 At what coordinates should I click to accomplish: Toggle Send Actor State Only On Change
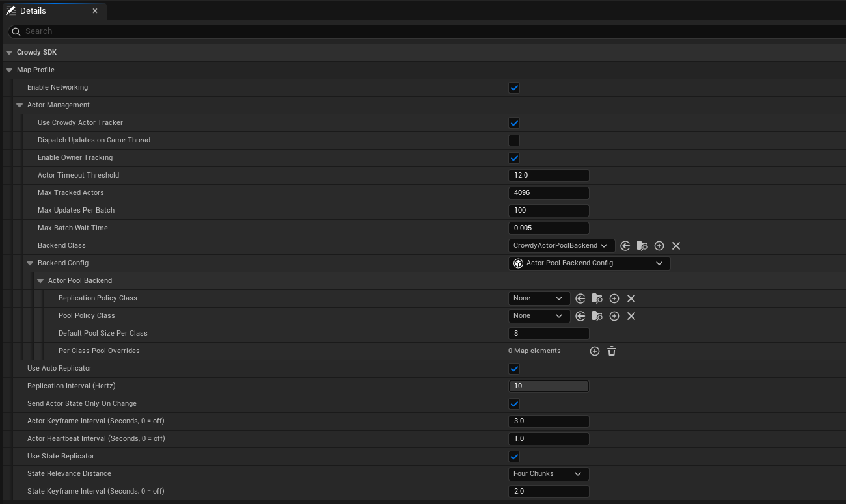click(514, 404)
